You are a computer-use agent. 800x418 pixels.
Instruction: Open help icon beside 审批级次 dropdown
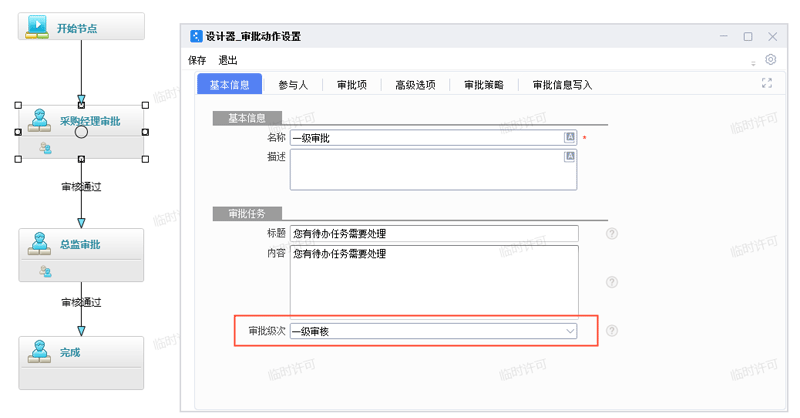[x=612, y=331]
